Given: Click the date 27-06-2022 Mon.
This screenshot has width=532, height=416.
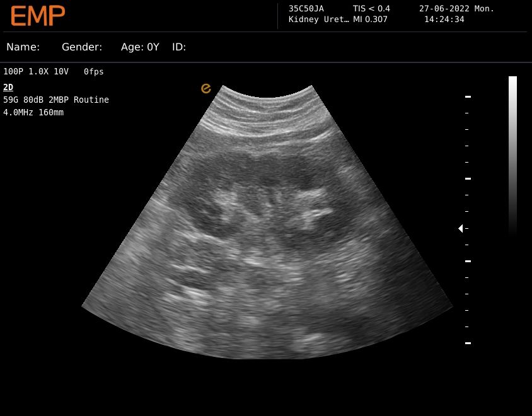Looking at the screenshot, I should (x=456, y=9).
